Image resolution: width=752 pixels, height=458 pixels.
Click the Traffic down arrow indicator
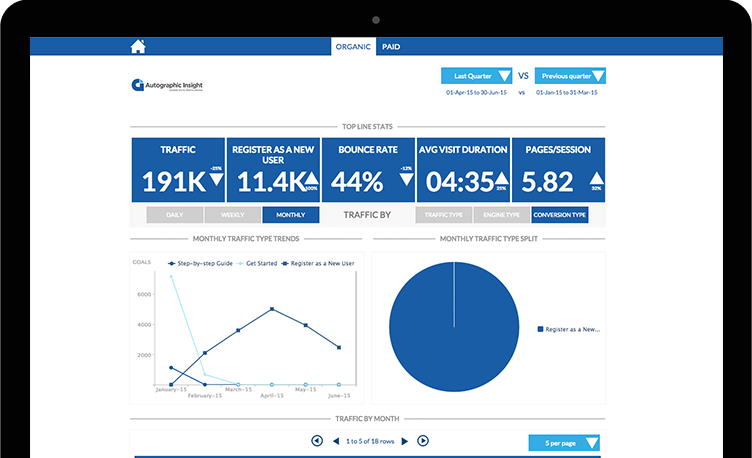click(215, 181)
